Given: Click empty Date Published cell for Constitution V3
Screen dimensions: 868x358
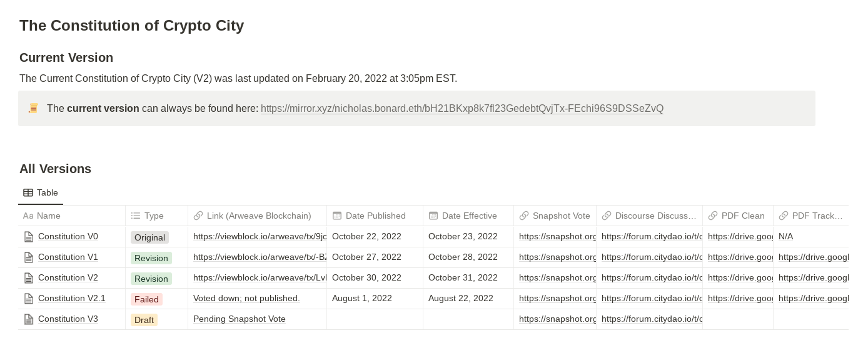Looking at the screenshot, I should pos(374,319).
